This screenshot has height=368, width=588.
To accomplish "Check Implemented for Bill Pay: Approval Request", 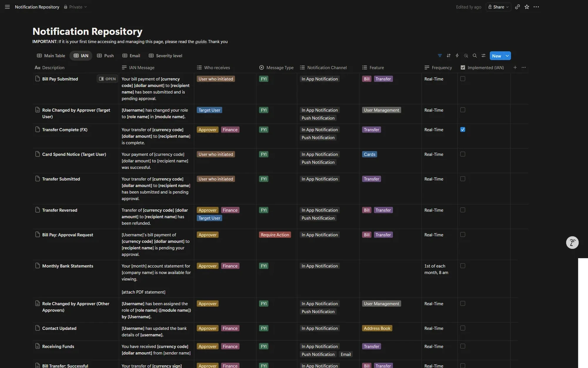I will point(462,235).
